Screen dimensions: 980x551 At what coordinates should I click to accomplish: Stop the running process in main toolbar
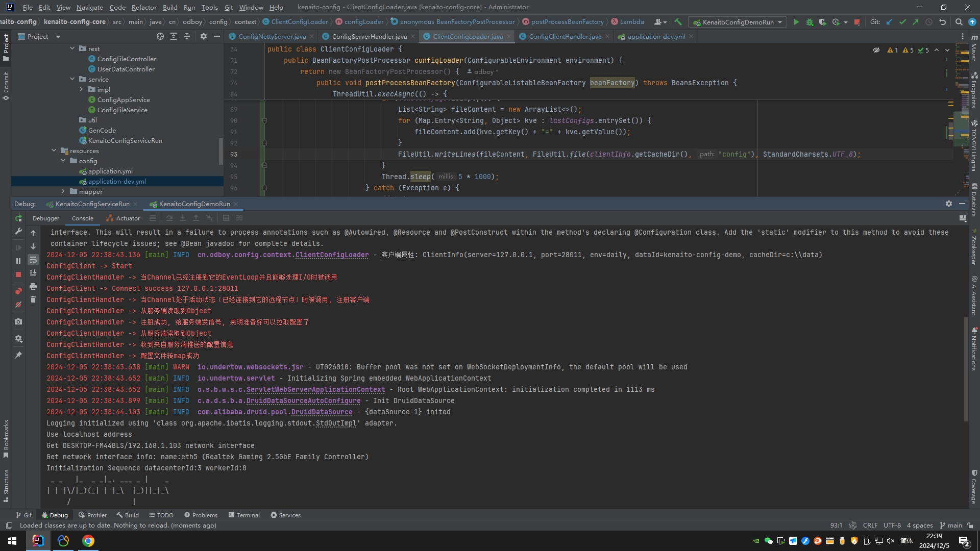click(x=857, y=22)
